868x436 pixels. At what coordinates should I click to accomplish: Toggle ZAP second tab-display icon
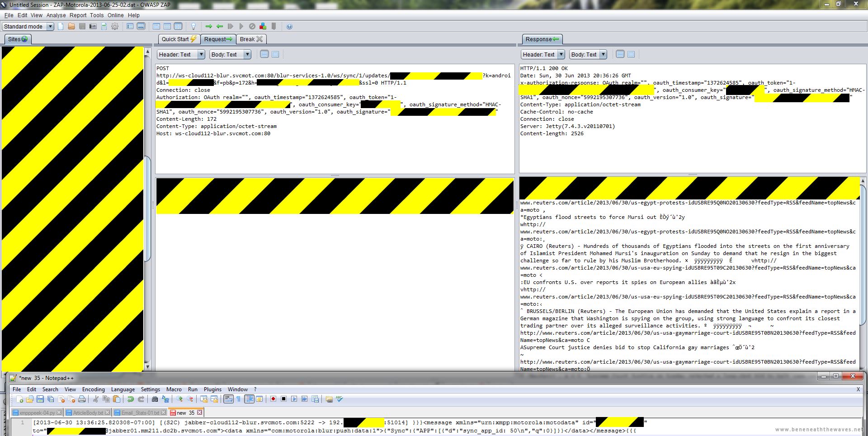141,26
